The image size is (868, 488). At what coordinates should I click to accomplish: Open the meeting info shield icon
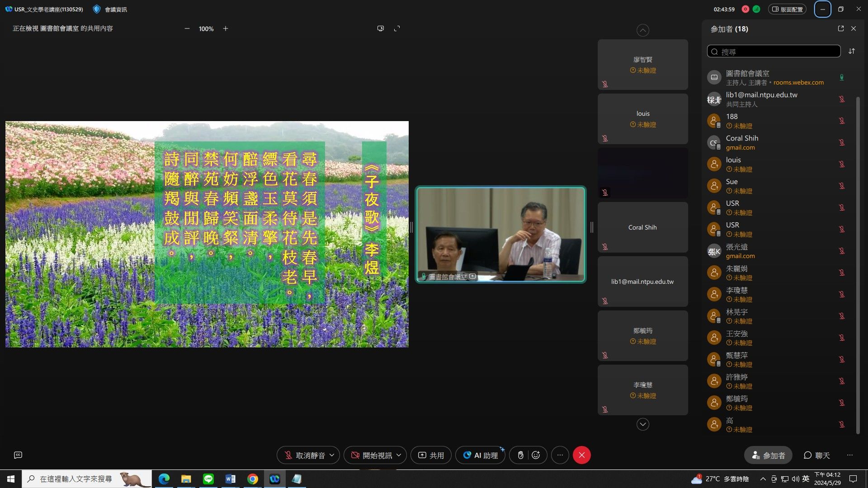(x=97, y=9)
